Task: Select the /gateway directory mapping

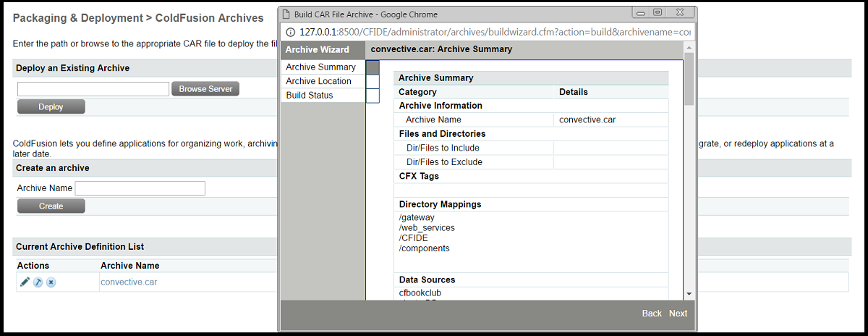Action: (x=417, y=218)
